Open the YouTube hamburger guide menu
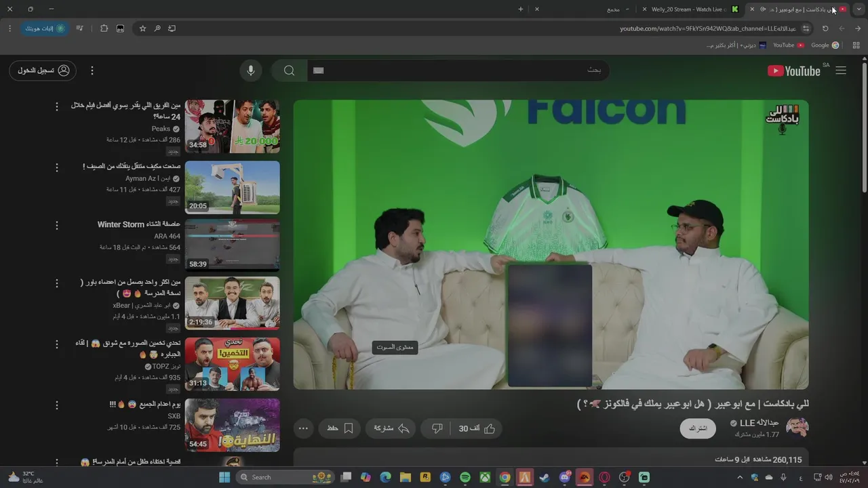This screenshot has width=868, height=488. point(841,70)
